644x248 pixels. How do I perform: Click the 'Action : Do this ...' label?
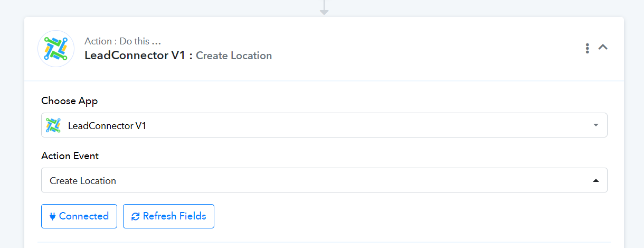(122, 41)
